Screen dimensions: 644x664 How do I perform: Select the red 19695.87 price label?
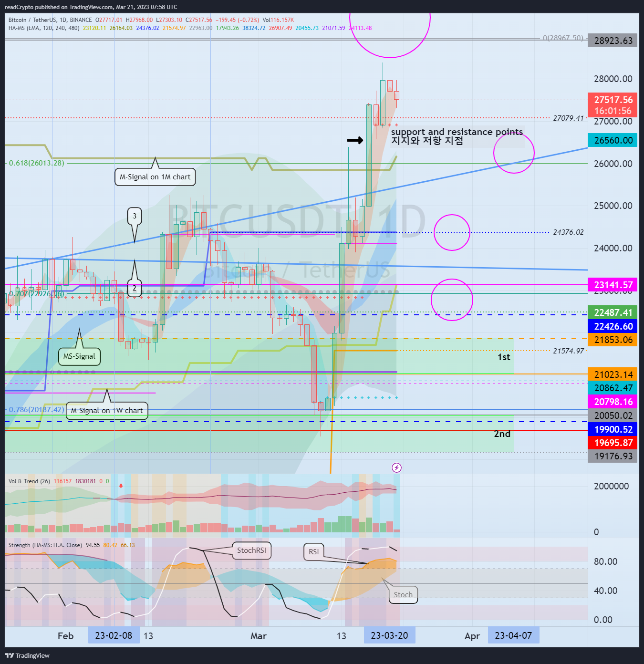pos(613,443)
